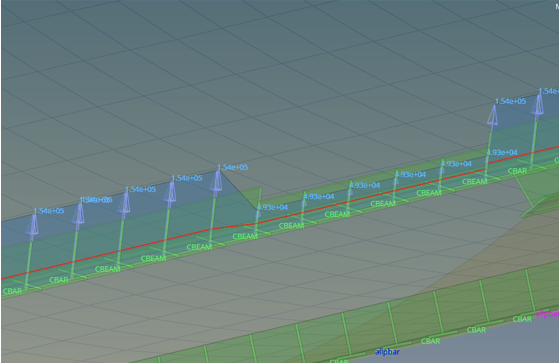559x363 pixels.
Task: Click the leftmost CBEAM element label
Action: (107, 269)
